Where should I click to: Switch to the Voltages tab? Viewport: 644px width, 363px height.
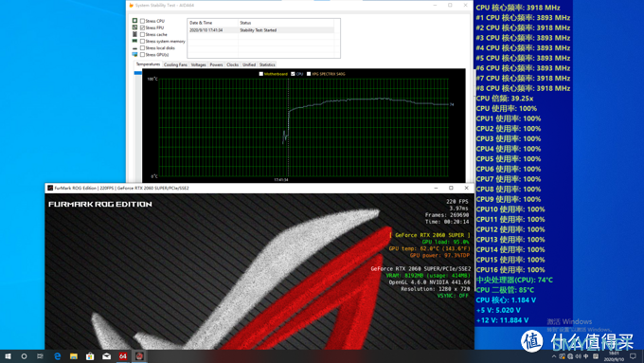pos(198,64)
